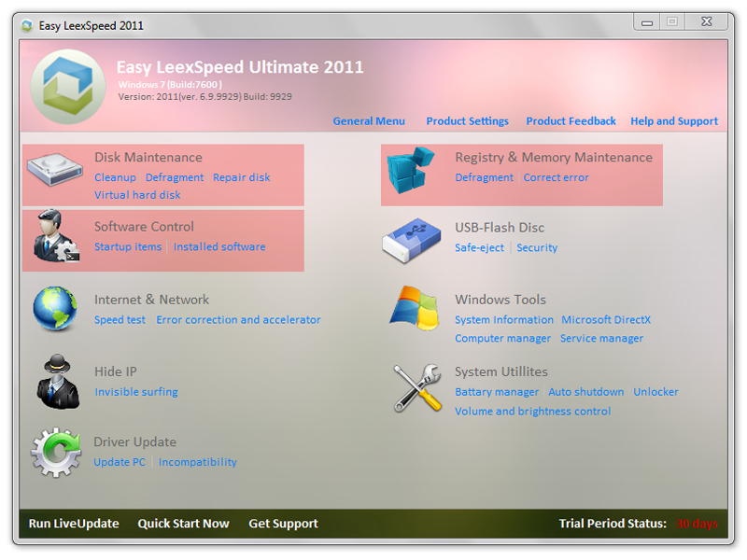This screenshot has width=747, height=560.
Task: Open the Disk Maintenance Defragment link
Action: point(175,177)
